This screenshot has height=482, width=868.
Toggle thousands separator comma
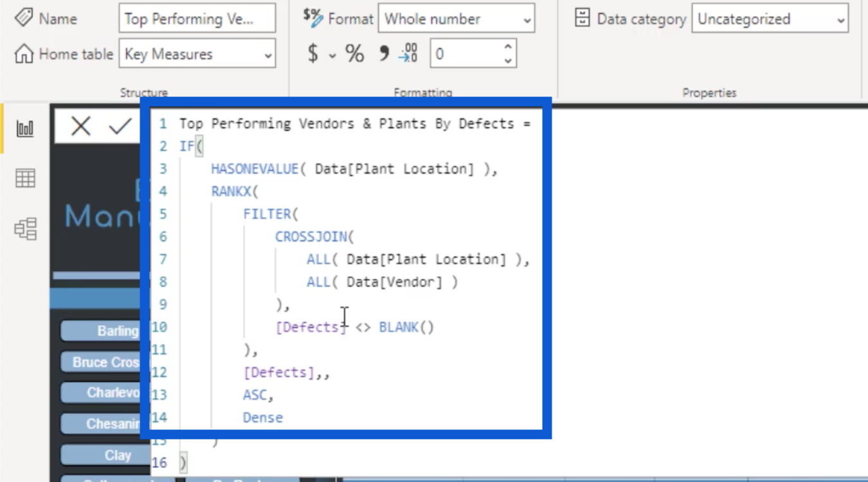point(384,53)
